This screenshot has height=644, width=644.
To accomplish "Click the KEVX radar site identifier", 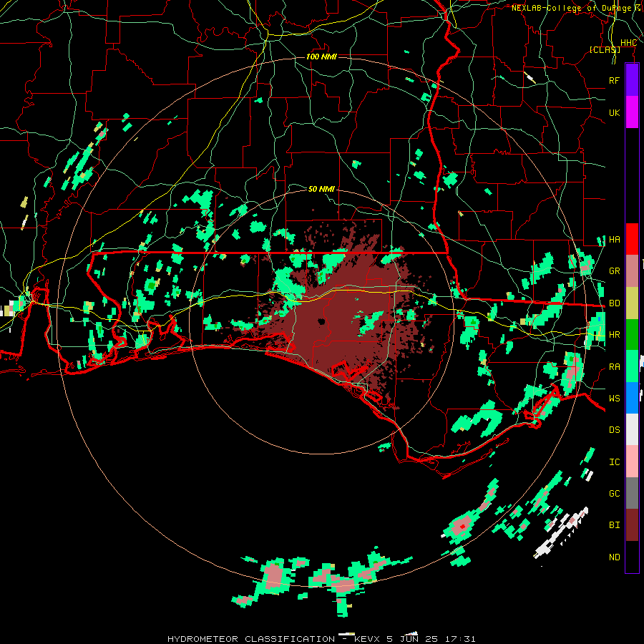I will click(366, 639).
